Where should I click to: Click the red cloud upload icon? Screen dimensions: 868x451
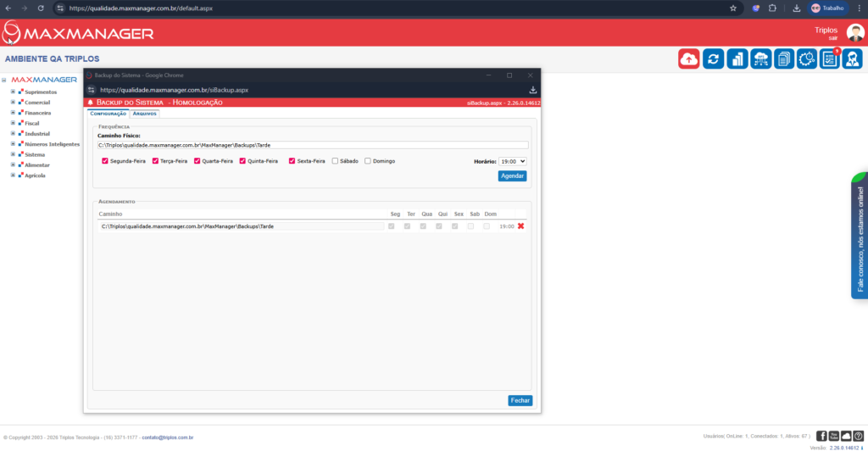click(x=689, y=58)
